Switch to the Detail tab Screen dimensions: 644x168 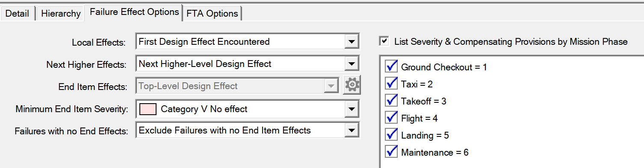pyautogui.click(x=18, y=13)
